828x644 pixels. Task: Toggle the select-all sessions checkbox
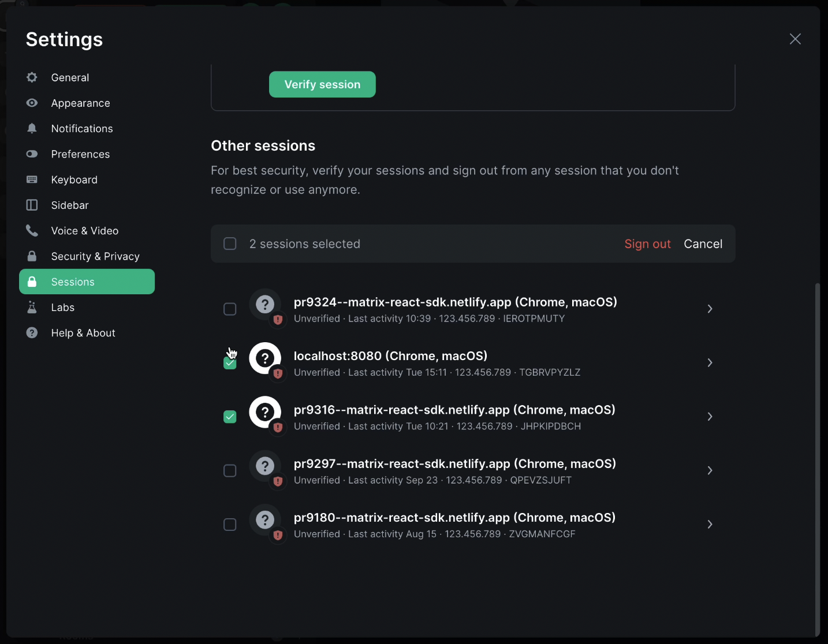230,244
